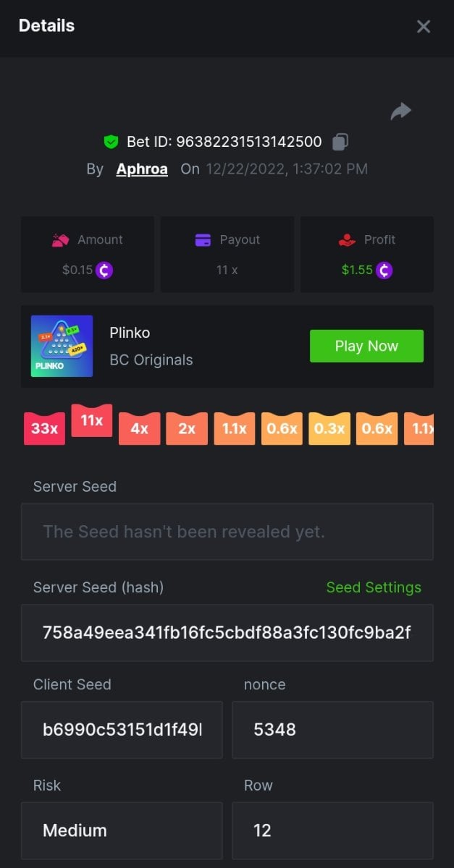454x868 pixels.
Task: Click the Amount label icon
Action: coord(61,240)
